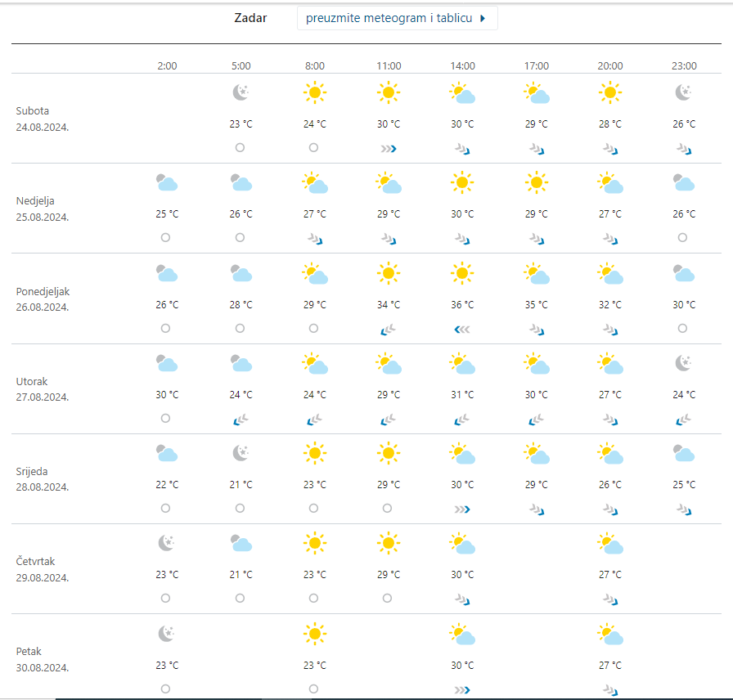Viewport: 733px width, 700px height.
Task: Click the sun icon for Srijeda at 11:00
Action: click(x=389, y=453)
